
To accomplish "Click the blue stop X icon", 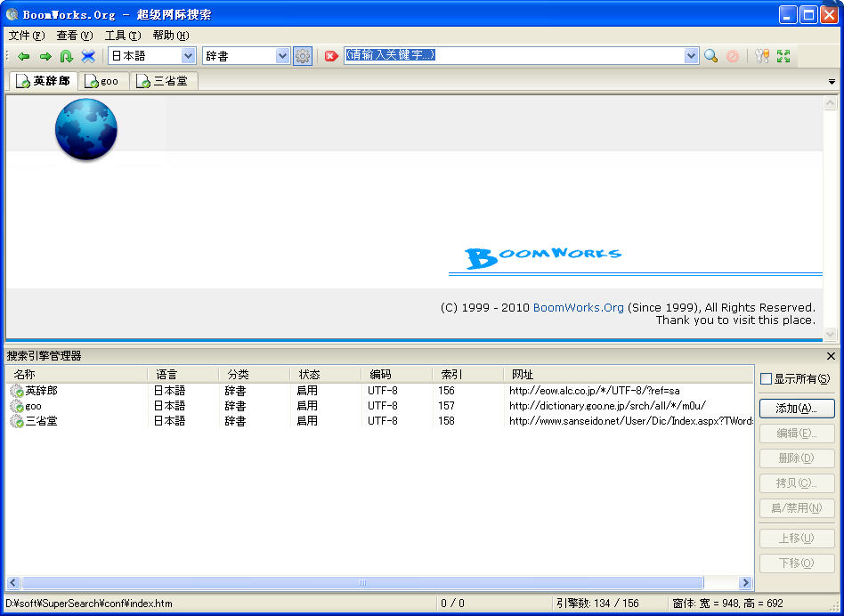I will 88,56.
